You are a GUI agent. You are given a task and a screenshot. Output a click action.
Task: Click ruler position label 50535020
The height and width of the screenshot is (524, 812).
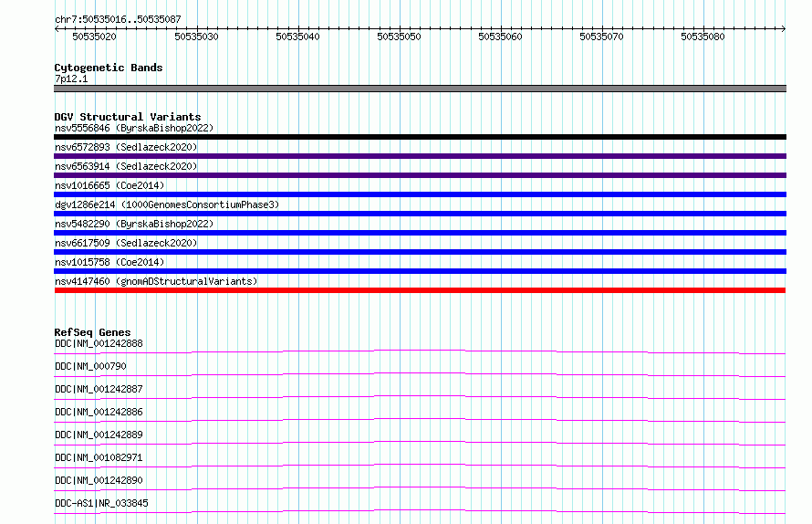tap(94, 37)
